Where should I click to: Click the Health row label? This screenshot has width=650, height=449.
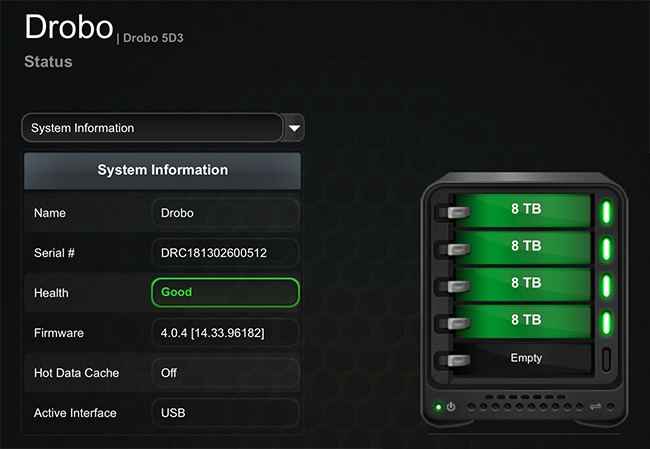(x=51, y=293)
